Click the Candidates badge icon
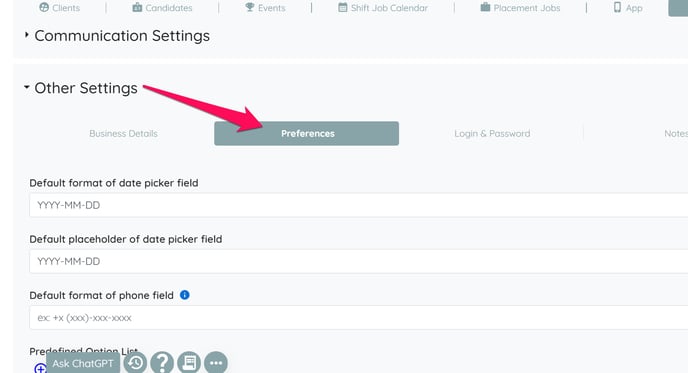This screenshot has height=373, width=688. [x=137, y=7]
